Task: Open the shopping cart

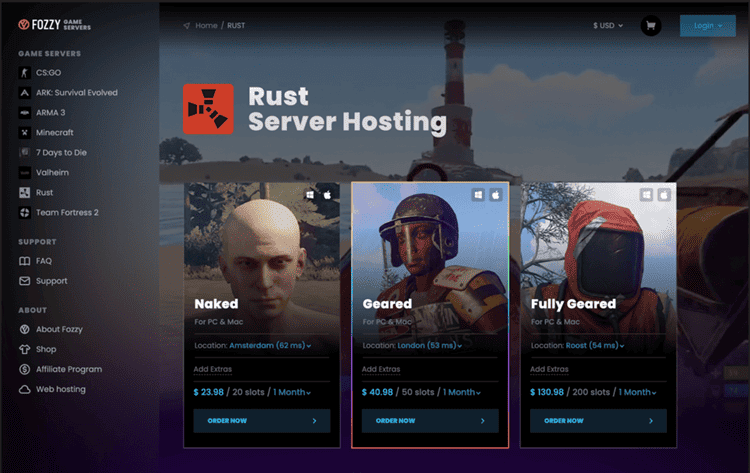Action: point(651,26)
